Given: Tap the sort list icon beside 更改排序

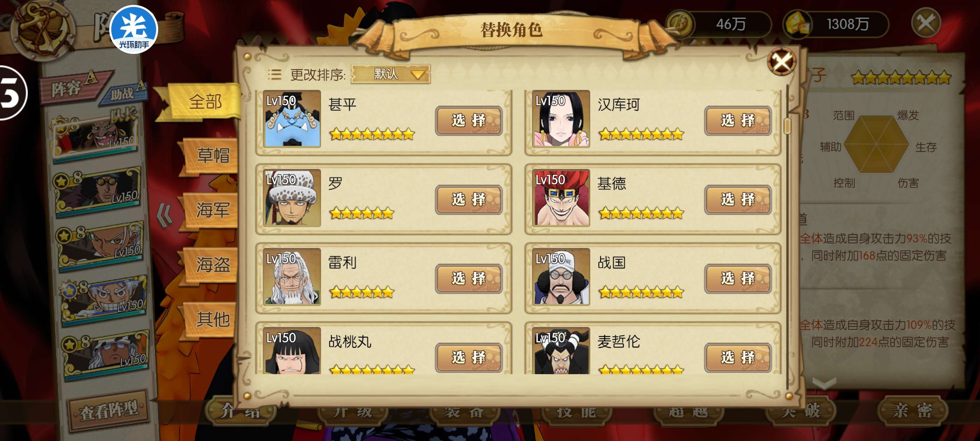Looking at the screenshot, I should (x=274, y=74).
